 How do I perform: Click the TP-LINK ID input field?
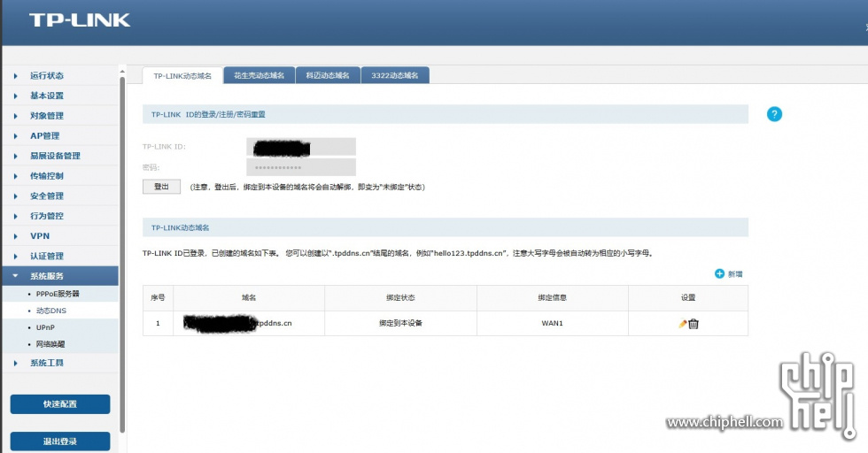301,147
